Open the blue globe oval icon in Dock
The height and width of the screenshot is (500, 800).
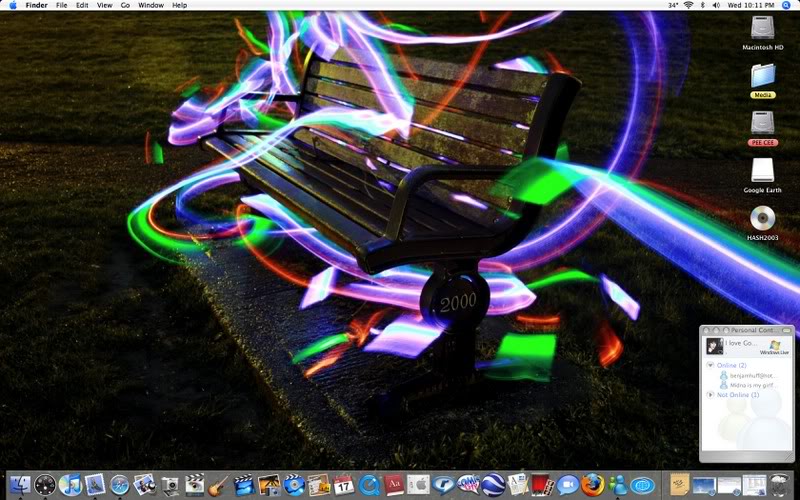pos(642,485)
